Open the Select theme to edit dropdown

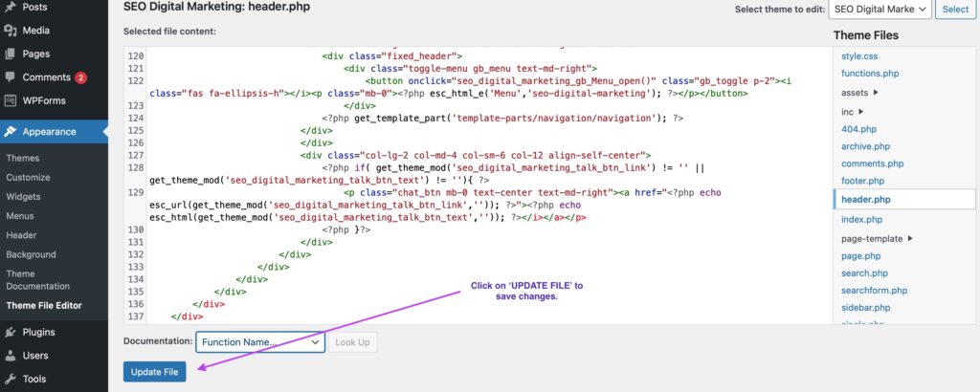pos(880,10)
